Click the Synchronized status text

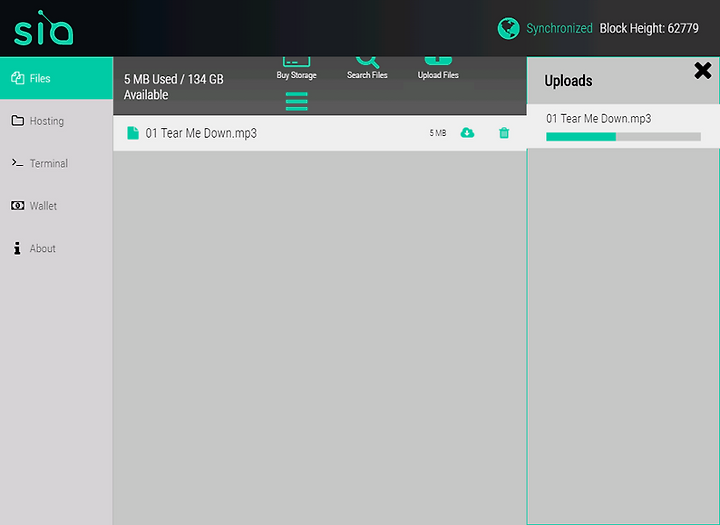point(559,28)
